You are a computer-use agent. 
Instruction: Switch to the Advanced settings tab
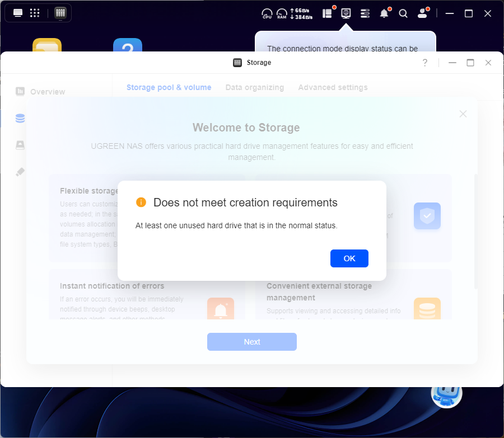[333, 87]
